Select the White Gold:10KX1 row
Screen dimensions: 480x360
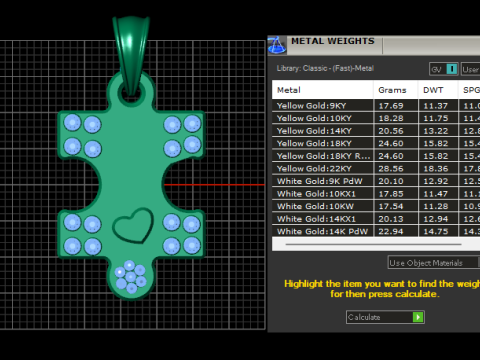[x=376, y=194]
